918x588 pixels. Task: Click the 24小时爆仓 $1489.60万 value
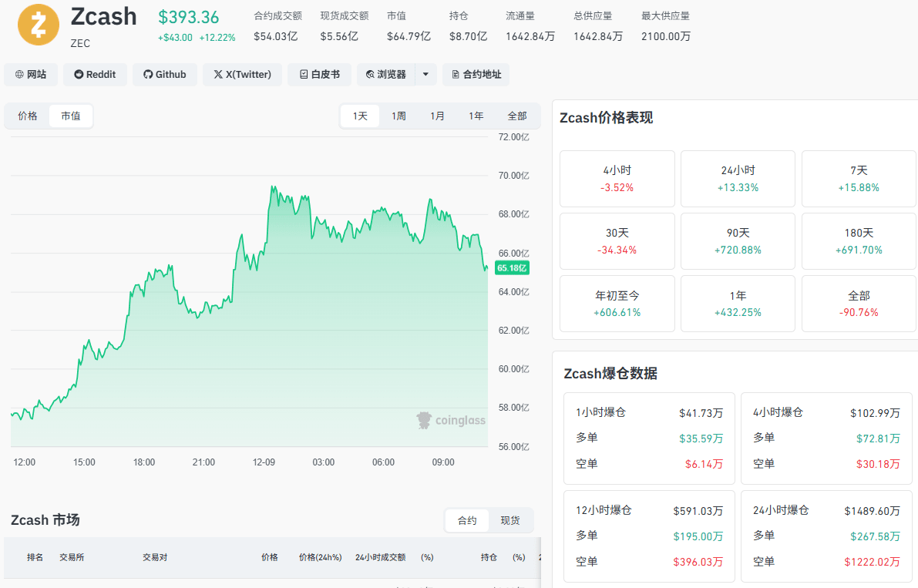point(873,511)
